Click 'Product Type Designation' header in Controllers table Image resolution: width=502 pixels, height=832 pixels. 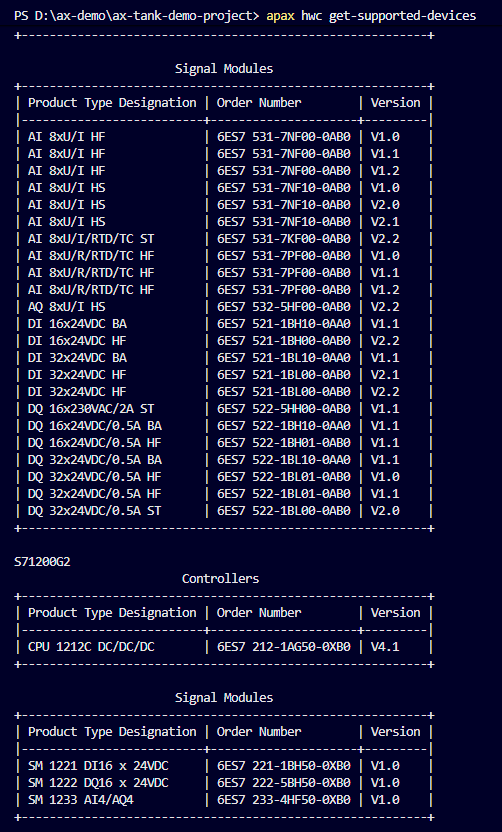coord(112,612)
